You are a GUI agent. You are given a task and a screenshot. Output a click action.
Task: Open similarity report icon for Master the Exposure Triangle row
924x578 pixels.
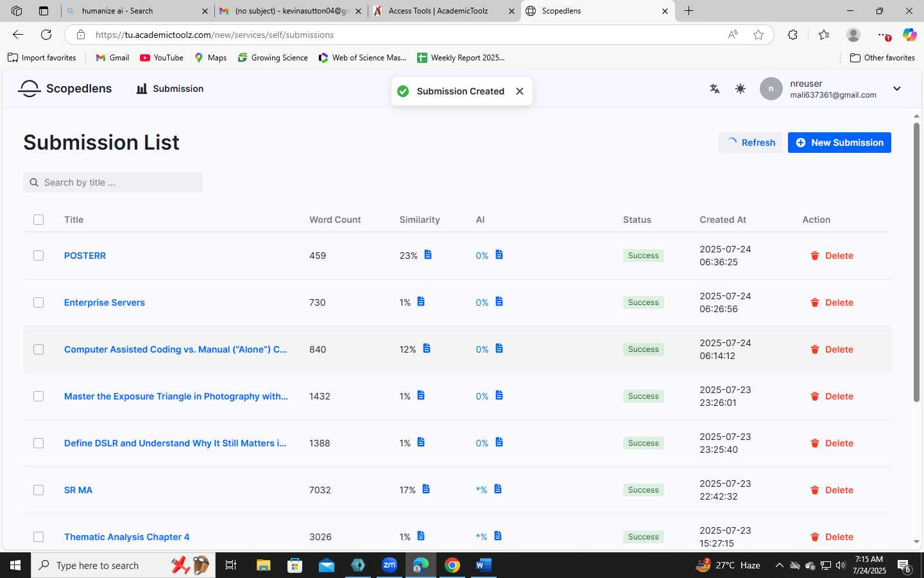(x=421, y=396)
